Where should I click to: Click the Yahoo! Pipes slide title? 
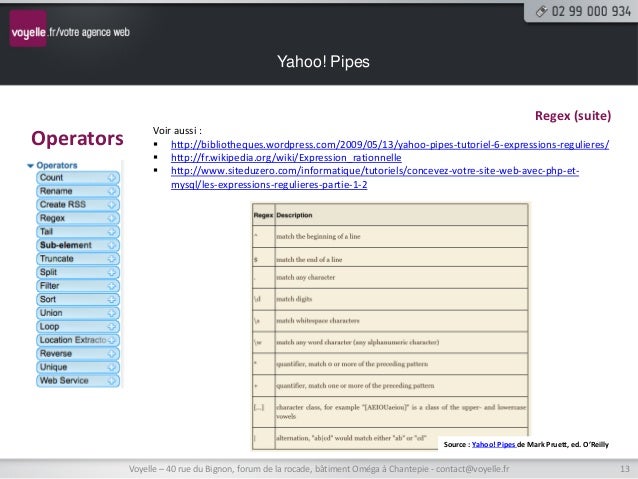coord(323,62)
